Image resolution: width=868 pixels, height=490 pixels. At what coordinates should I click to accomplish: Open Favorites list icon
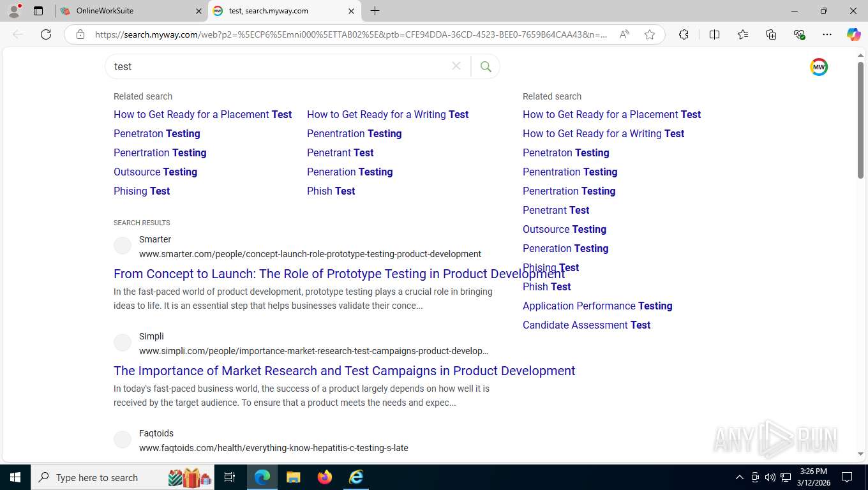click(x=743, y=34)
